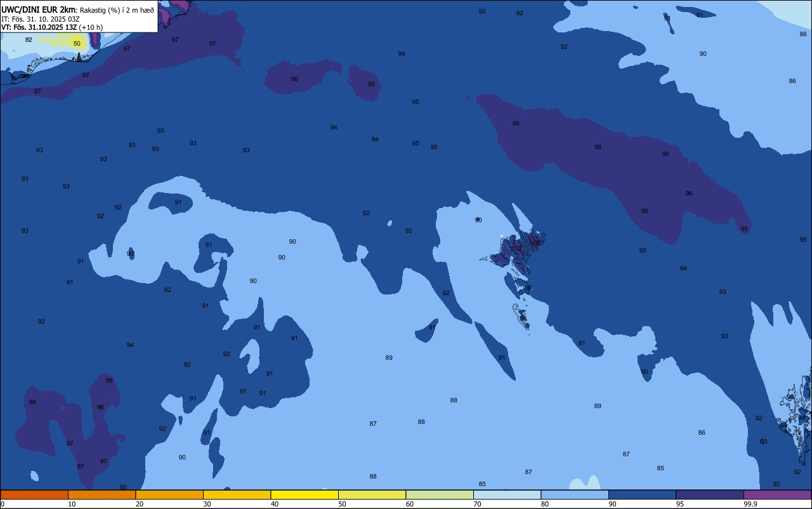This screenshot has width=812, height=509.
Task: Click the pale green 60–70 legend swatch
Action: pyautogui.click(x=440, y=494)
